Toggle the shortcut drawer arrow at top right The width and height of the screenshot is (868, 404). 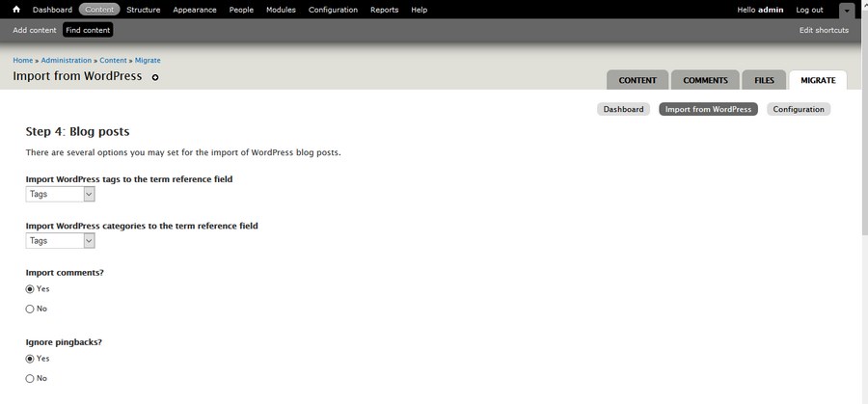(847, 11)
